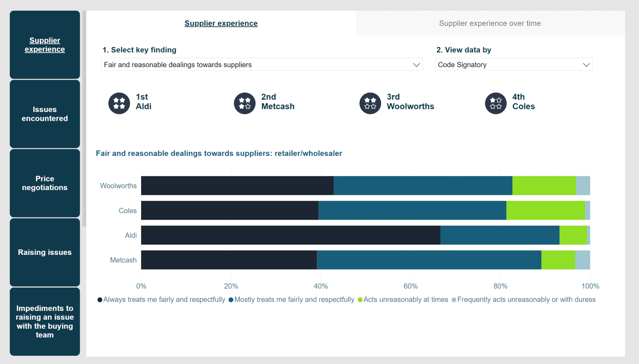The image size is (639, 364).
Task: Click Metcash's three-star rating badge
Action: 245,103
